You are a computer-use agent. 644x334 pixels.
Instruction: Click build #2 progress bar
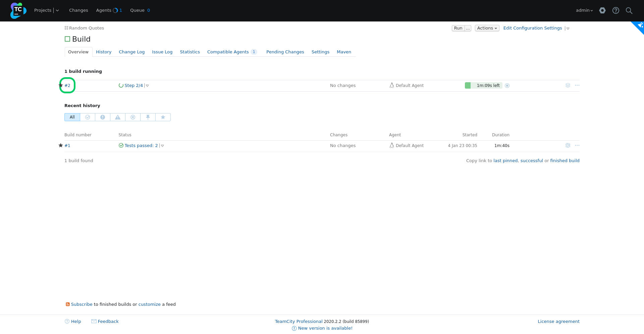(x=483, y=85)
